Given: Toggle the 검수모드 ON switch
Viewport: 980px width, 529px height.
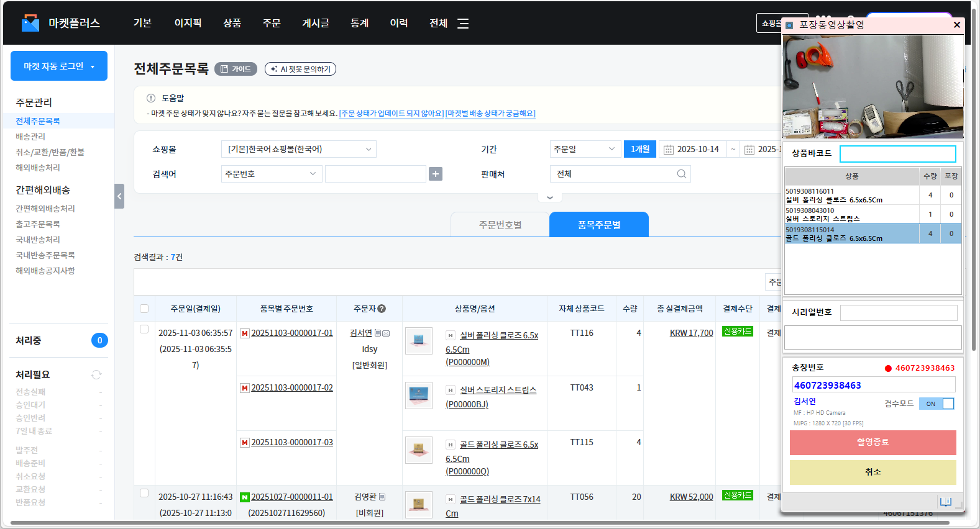Looking at the screenshot, I should (936, 404).
